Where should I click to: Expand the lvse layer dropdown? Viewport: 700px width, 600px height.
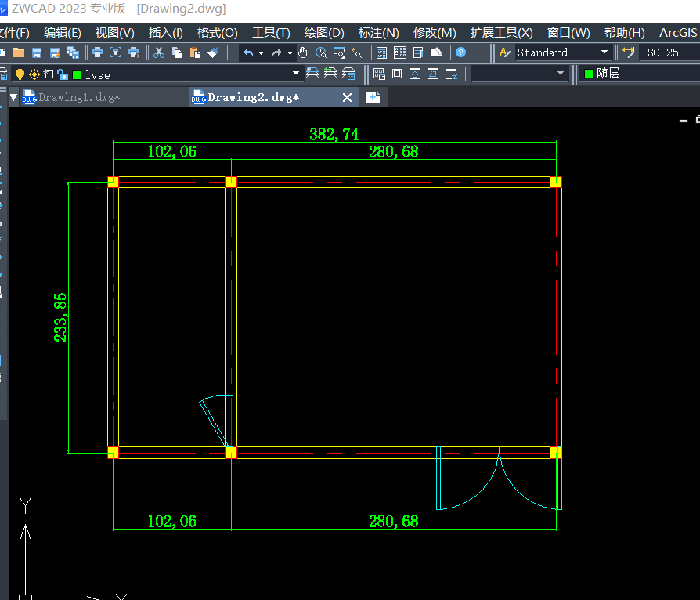[x=295, y=73]
